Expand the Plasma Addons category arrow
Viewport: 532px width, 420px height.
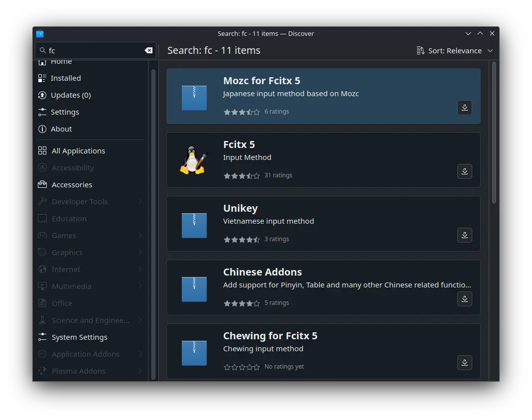coord(140,371)
